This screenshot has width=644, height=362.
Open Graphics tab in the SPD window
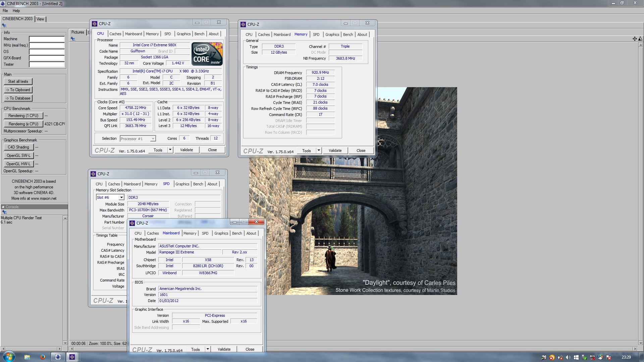pyautogui.click(x=182, y=184)
